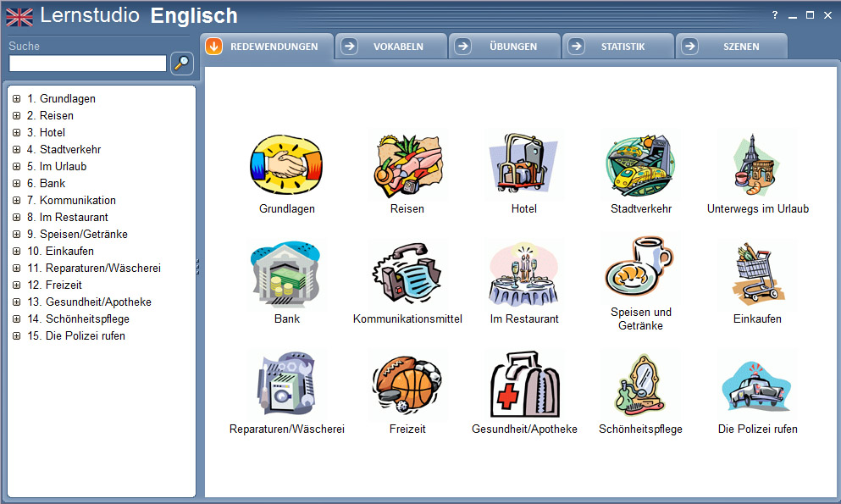Expand the 2. Reisen tree node
Screen dimensions: 841x504
point(17,116)
